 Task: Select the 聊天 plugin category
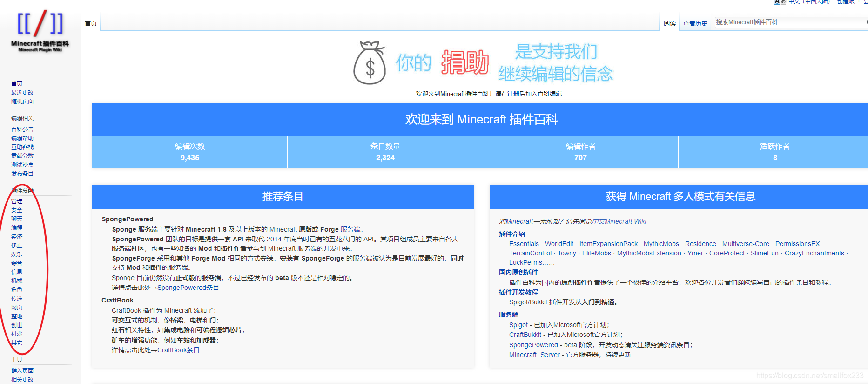pos(17,219)
